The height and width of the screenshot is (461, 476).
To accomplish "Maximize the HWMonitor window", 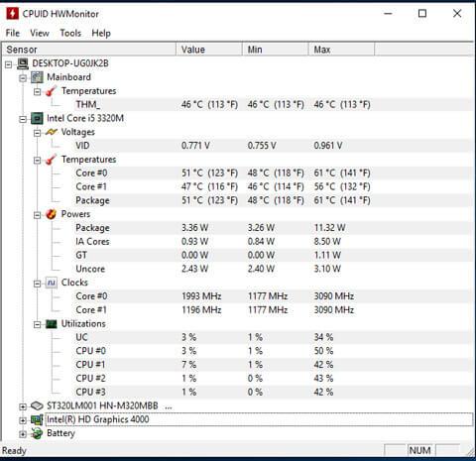I will [x=422, y=14].
